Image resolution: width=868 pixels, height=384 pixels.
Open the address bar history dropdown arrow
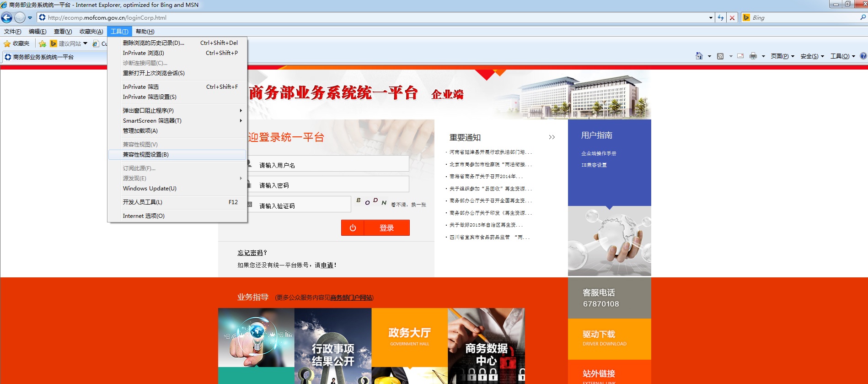point(711,18)
